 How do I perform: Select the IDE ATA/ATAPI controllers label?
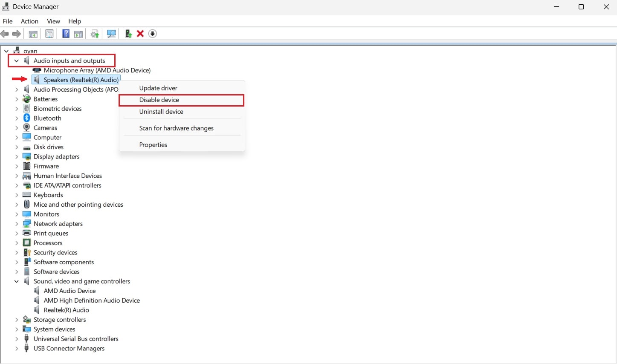click(x=67, y=185)
